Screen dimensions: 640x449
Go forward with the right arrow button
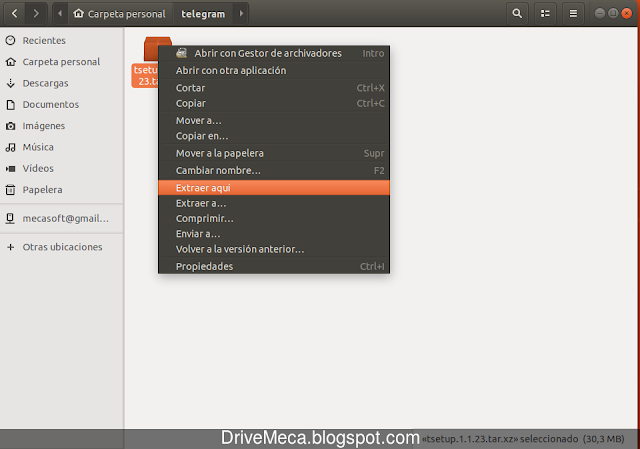36,13
